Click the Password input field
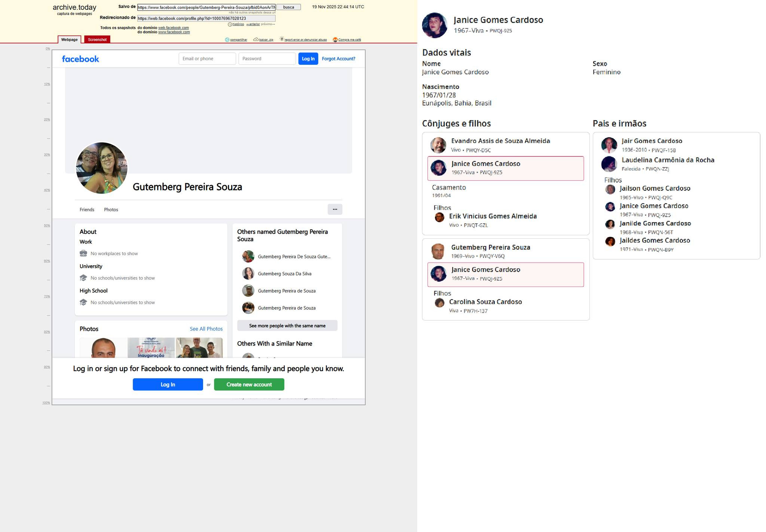This screenshot has height=532, width=766. pos(267,59)
